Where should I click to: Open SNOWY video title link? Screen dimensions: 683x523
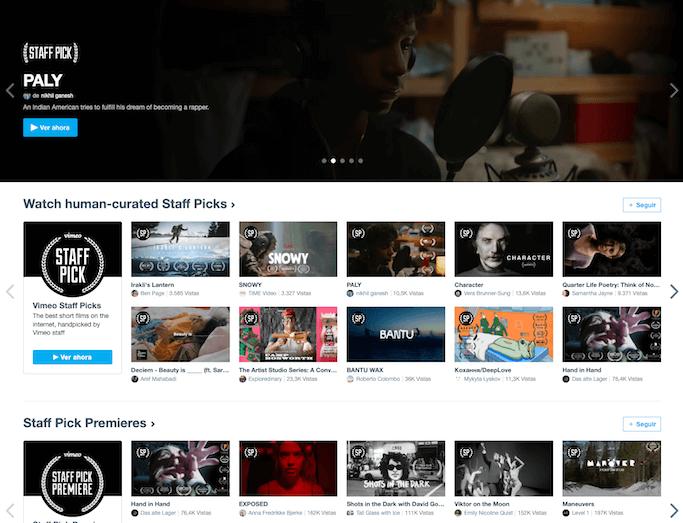(x=250, y=285)
